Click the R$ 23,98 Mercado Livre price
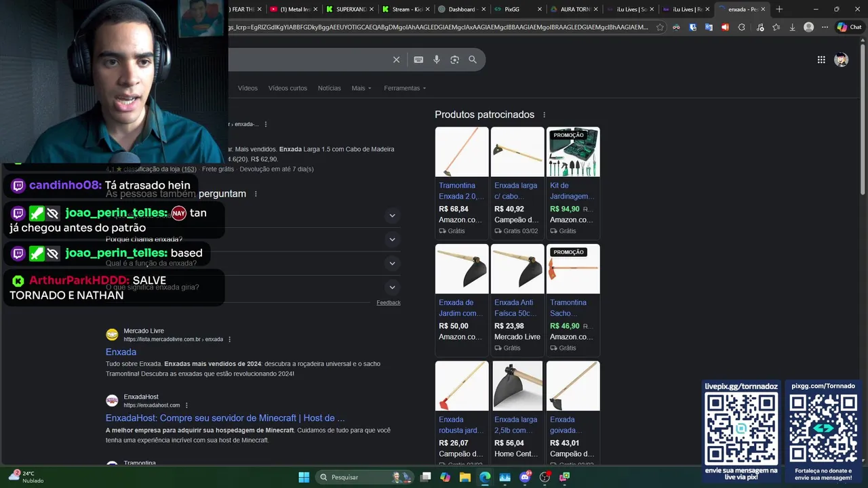Screen dimensions: 868x488 coord(509,326)
